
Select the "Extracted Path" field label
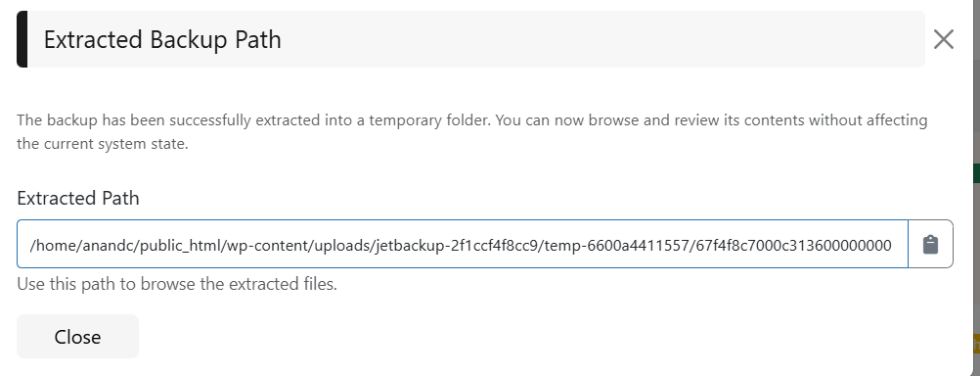coord(78,199)
